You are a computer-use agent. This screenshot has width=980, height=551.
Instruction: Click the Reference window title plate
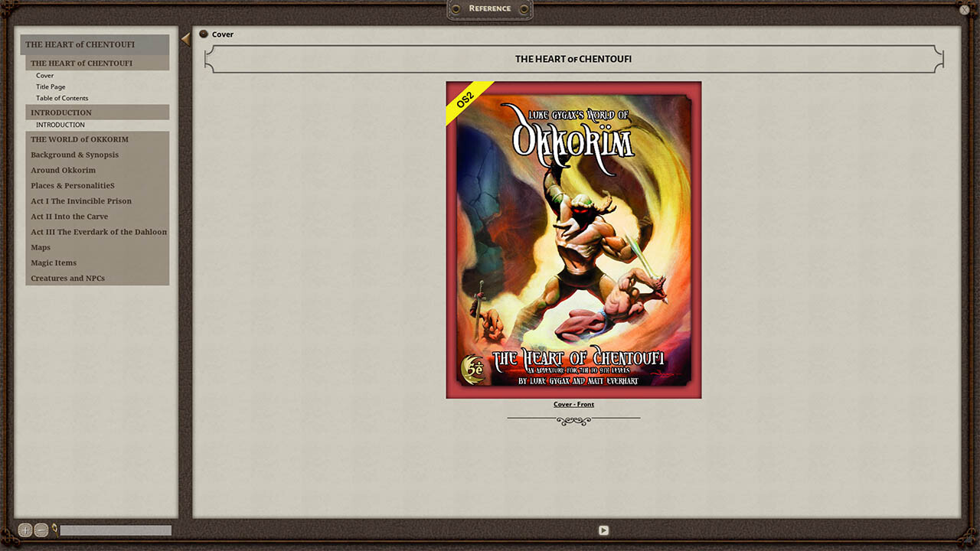click(x=490, y=9)
